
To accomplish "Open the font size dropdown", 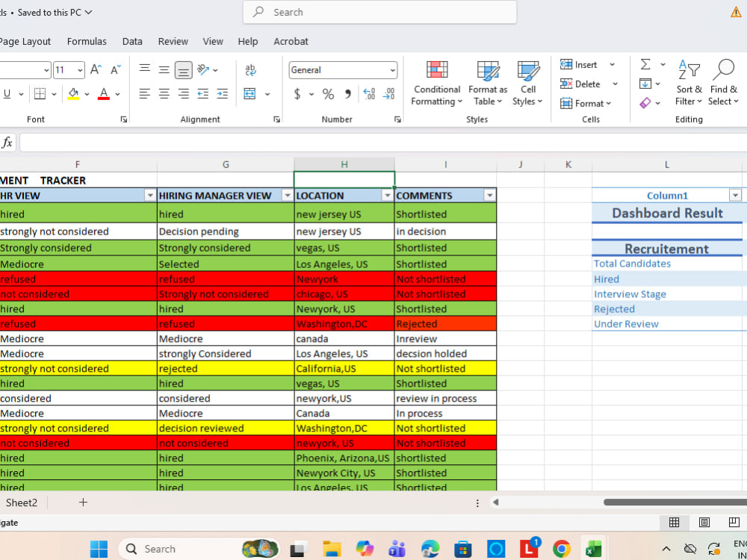I will [80, 70].
